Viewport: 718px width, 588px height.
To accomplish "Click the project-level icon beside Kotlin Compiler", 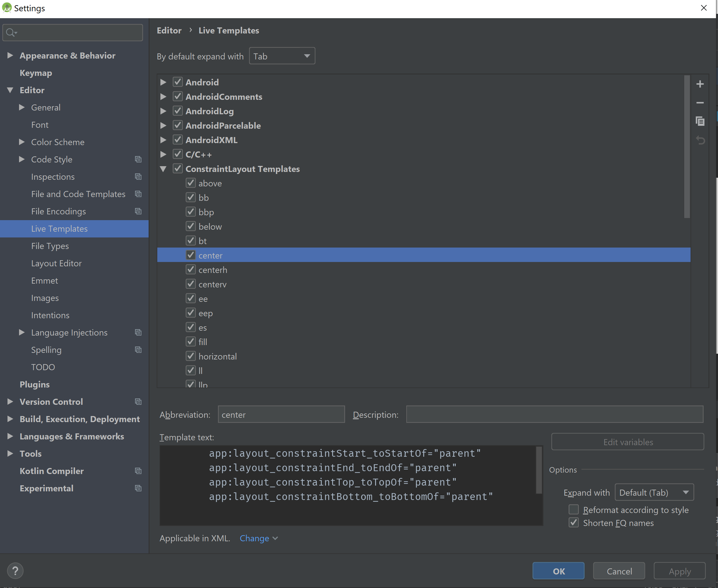I will [138, 471].
